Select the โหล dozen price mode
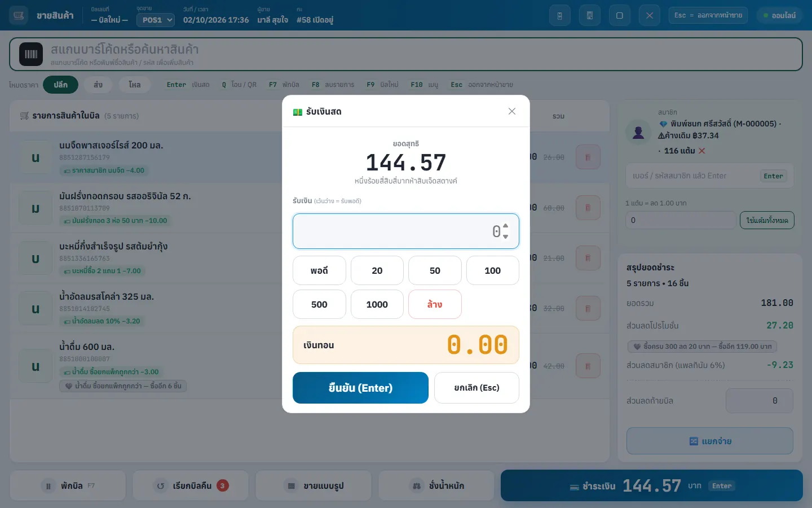This screenshot has width=812, height=508. tap(134, 85)
